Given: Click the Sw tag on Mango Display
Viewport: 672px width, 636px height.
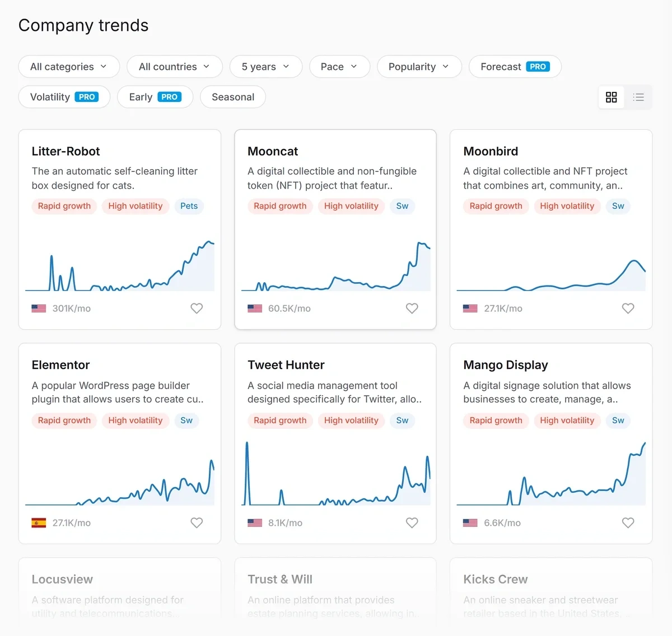Looking at the screenshot, I should (x=618, y=420).
